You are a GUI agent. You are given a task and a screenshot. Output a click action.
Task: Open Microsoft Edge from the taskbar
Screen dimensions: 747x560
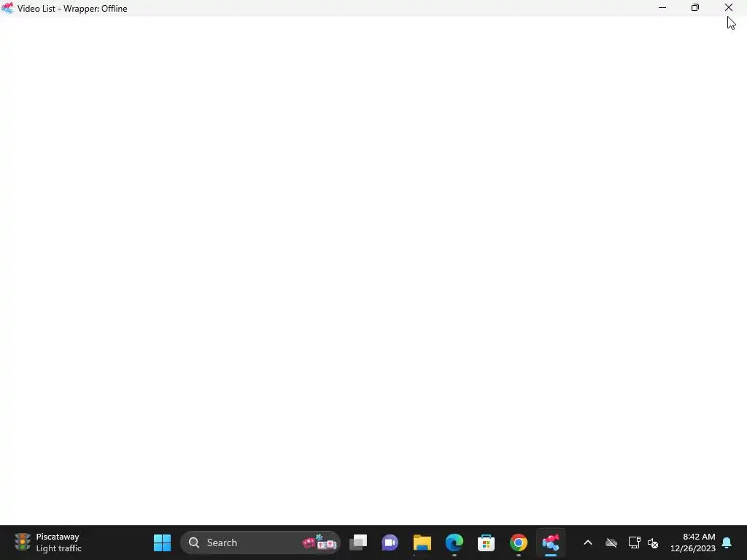click(454, 542)
